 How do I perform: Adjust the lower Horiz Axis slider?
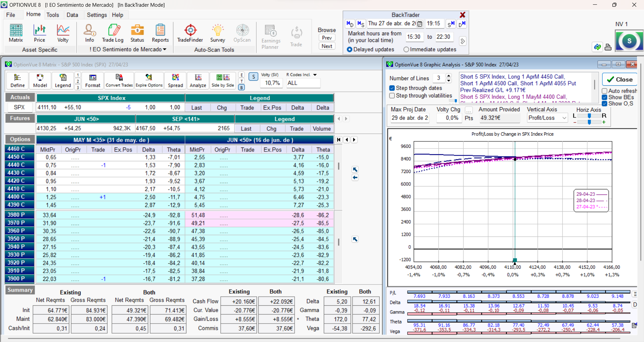(589, 122)
